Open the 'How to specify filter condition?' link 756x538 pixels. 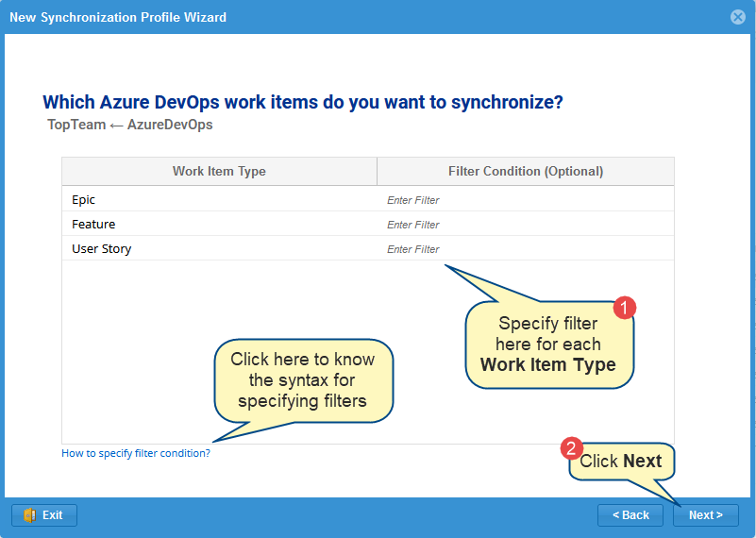136,453
